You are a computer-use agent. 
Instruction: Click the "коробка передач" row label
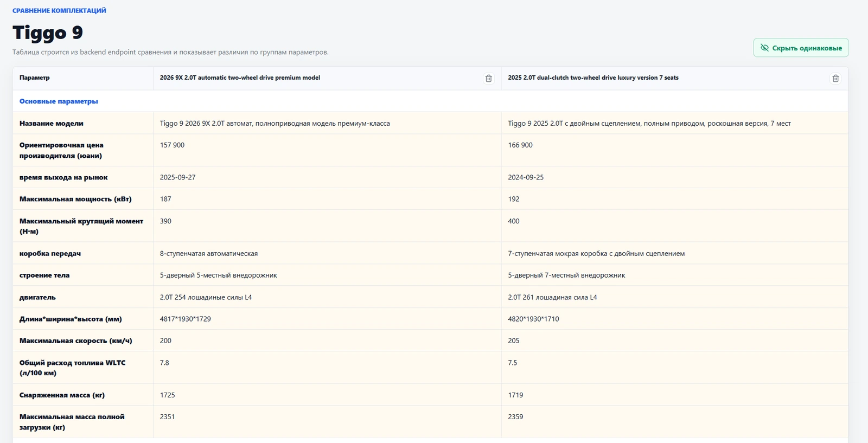click(x=50, y=254)
